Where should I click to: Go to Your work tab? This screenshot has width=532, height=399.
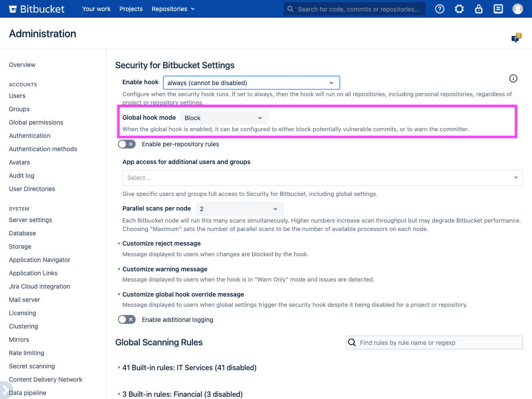click(96, 9)
